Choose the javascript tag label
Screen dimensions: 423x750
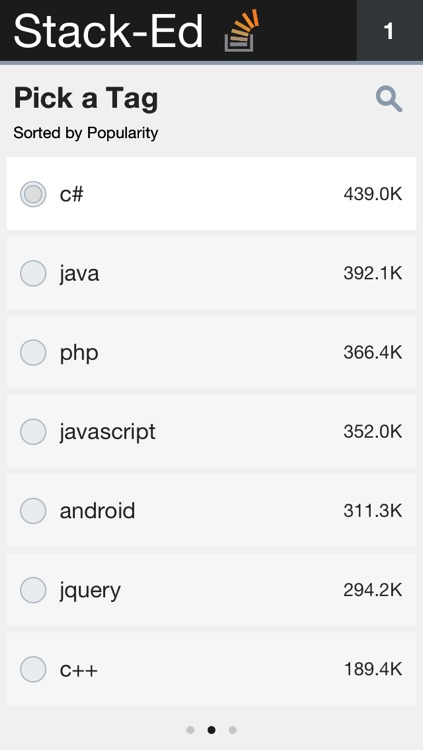point(108,432)
